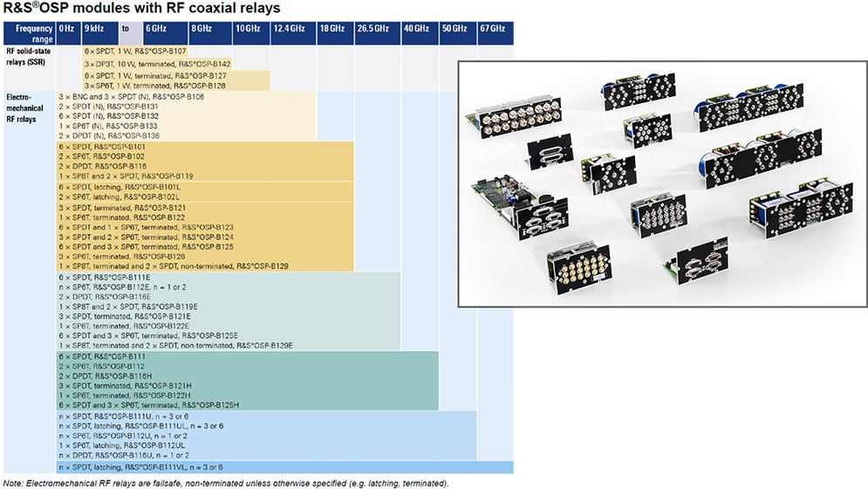
Task: Select the '3 x SP6T, 1 W, terminated, OSP-B128' entry
Action: 155,86
